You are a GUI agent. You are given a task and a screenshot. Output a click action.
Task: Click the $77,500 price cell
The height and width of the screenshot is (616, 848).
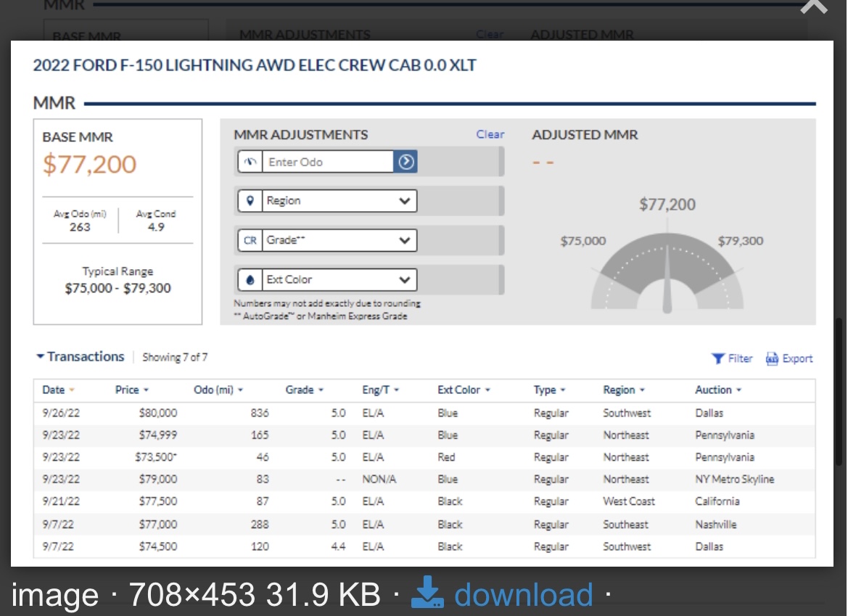[158, 502]
